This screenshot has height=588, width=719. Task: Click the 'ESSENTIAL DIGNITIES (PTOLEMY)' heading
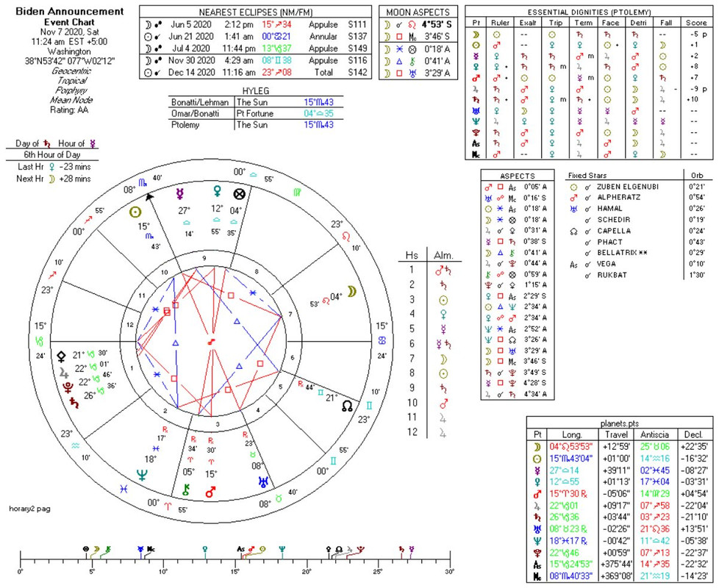[x=589, y=12]
